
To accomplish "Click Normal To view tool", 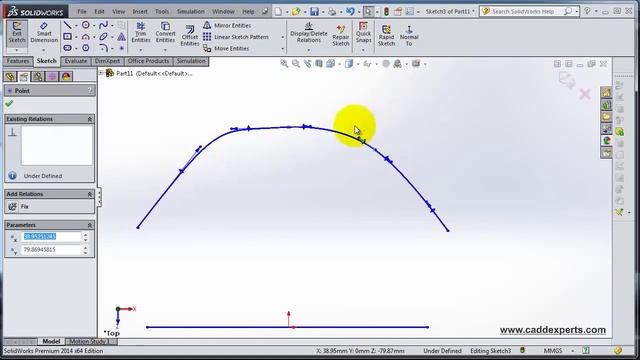I will (409, 35).
